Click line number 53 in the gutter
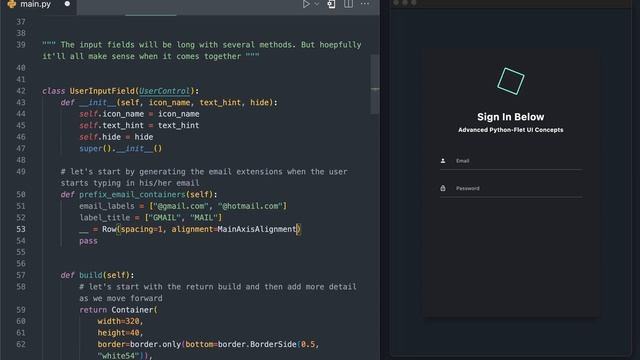The height and width of the screenshot is (360, 640). pyautogui.click(x=21, y=229)
